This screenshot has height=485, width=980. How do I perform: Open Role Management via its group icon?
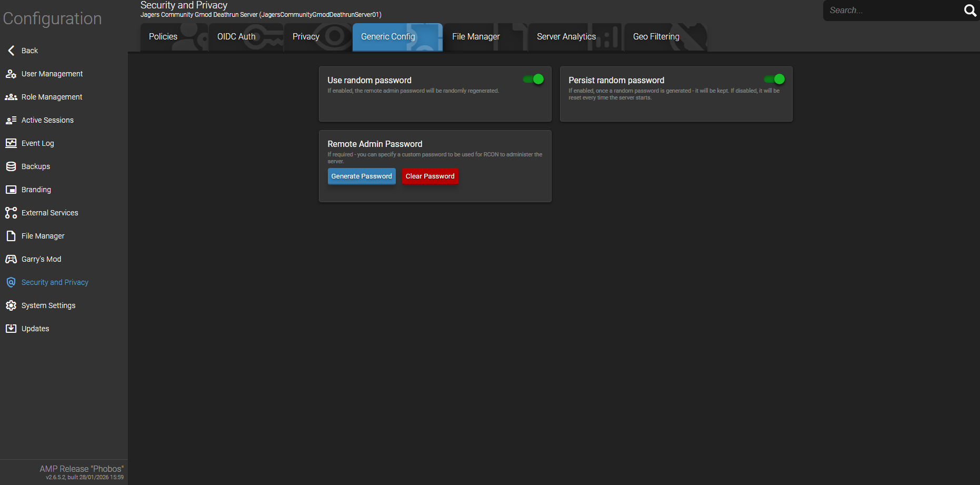(x=11, y=97)
